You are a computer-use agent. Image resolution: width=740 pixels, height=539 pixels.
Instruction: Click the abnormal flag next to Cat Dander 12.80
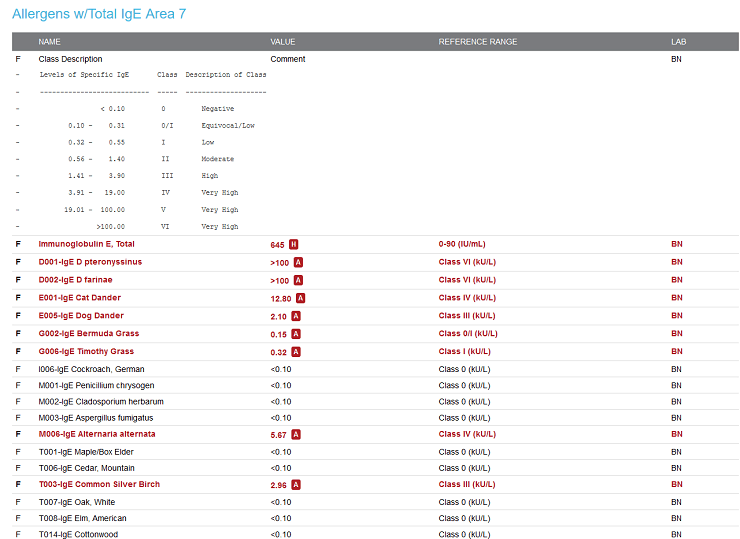tap(301, 298)
